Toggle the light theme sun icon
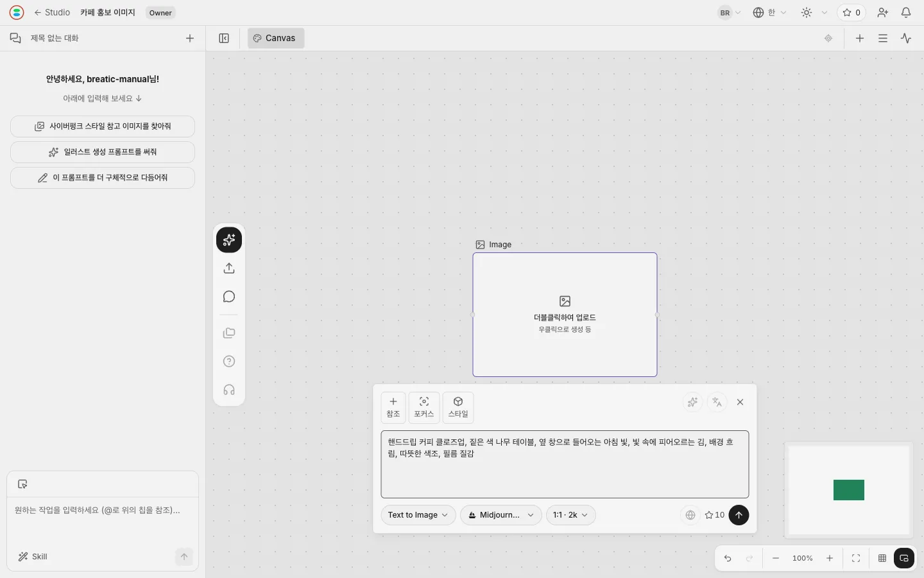 coord(807,12)
